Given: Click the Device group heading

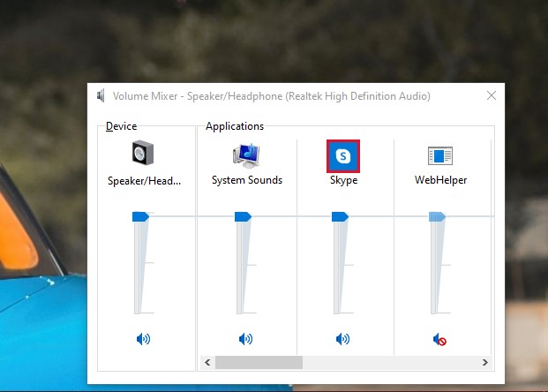Looking at the screenshot, I should point(121,126).
